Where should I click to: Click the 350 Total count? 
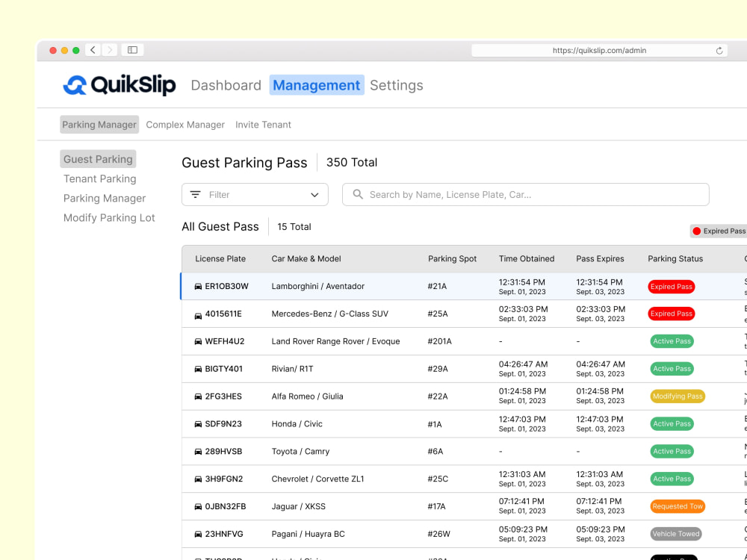[352, 162]
